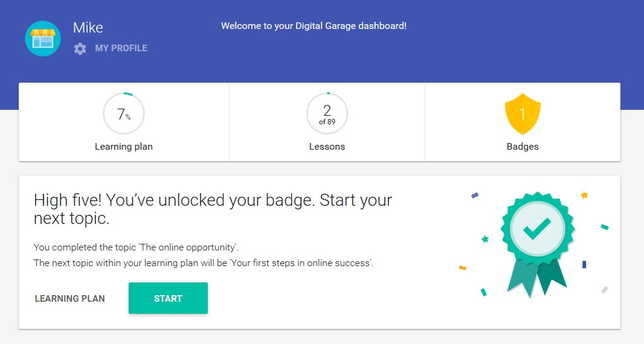
Task: Click the gear icon beside My Profile
Action: tap(80, 48)
